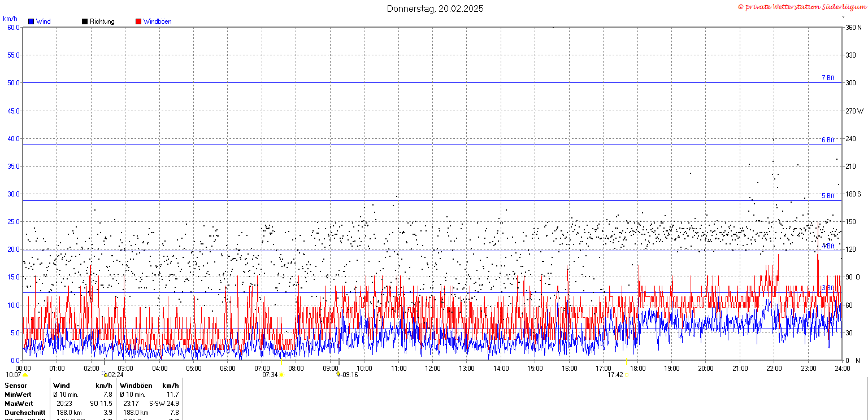Click the Wind column header in table
Screen dimensions: 868x420
61,385
